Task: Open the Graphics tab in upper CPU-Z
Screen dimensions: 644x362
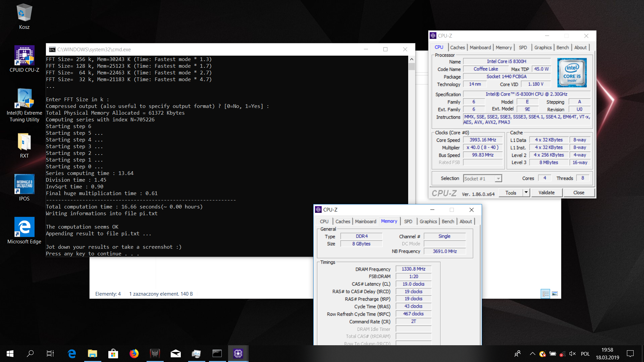Action: pyautogui.click(x=543, y=48)
